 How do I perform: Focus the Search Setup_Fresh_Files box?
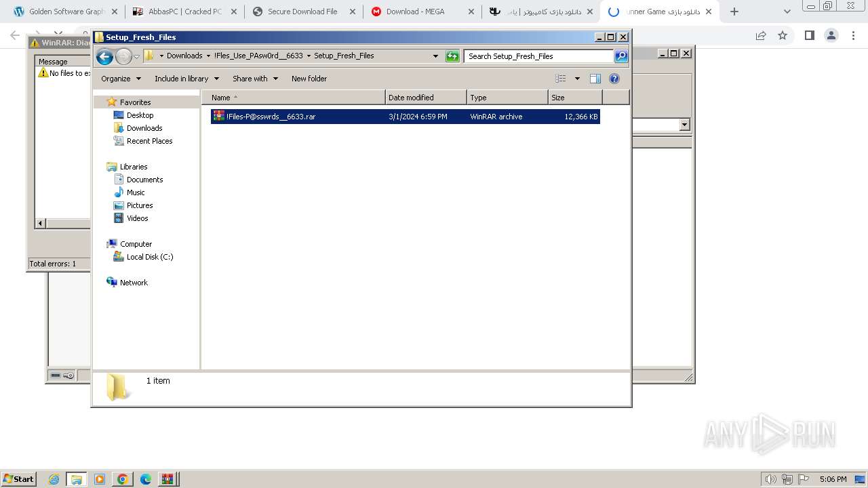click(539, 56)
